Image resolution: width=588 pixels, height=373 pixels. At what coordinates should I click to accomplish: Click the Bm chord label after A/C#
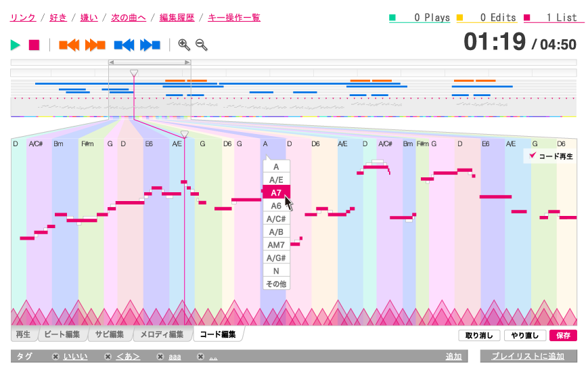point(58,144)
